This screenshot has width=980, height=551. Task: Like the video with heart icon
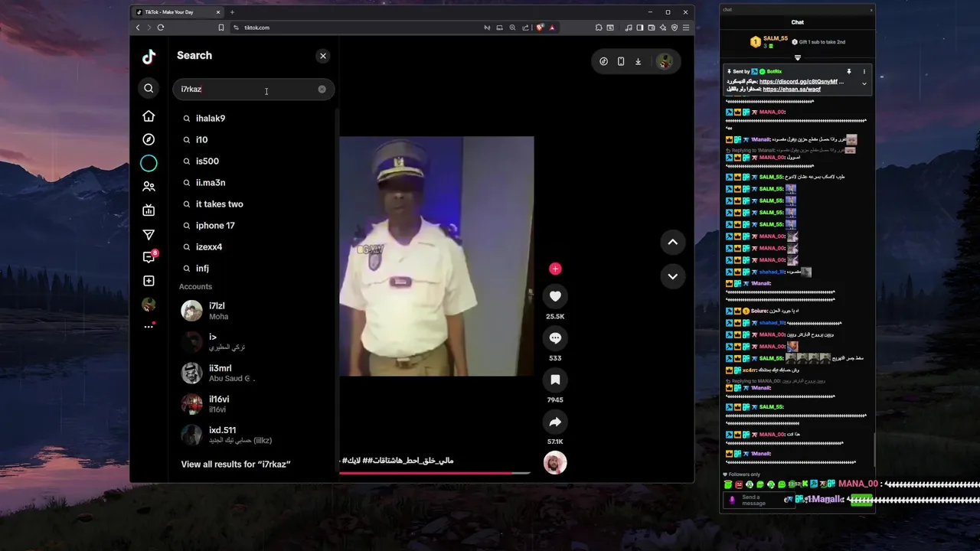555,296
